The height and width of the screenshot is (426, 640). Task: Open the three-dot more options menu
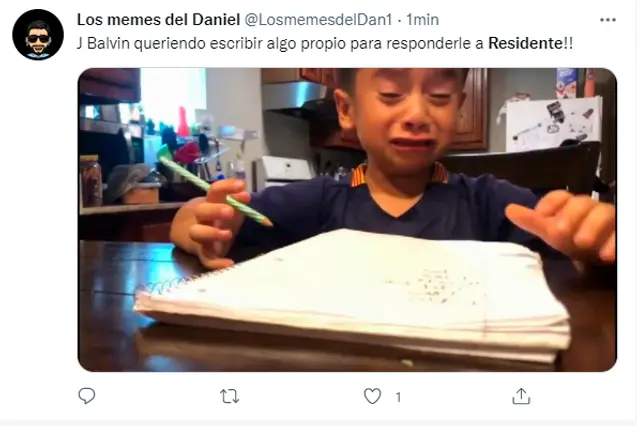(x=608, y=20)
